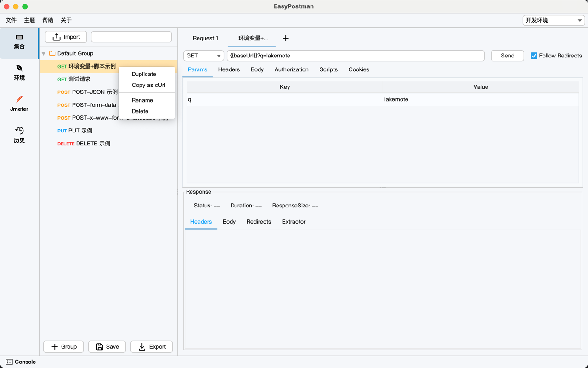This screenshot has height=368, width=588.
Task: Open the 集合 collections sidebar panel
Action: tap(19, 42)
